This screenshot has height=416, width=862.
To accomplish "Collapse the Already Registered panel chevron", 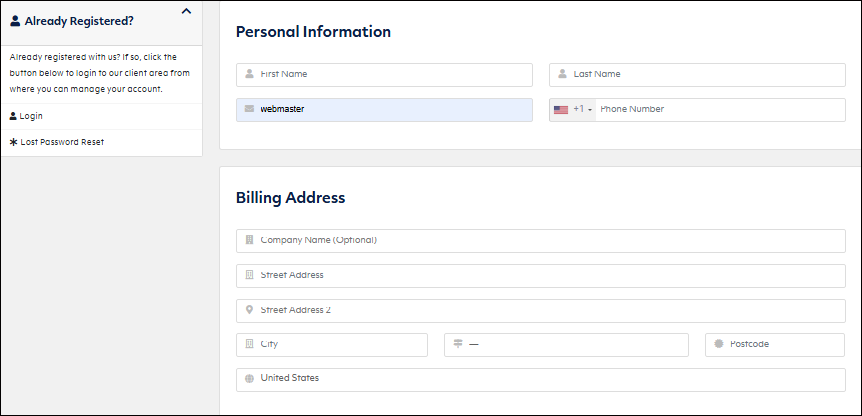I will point(186,11).
